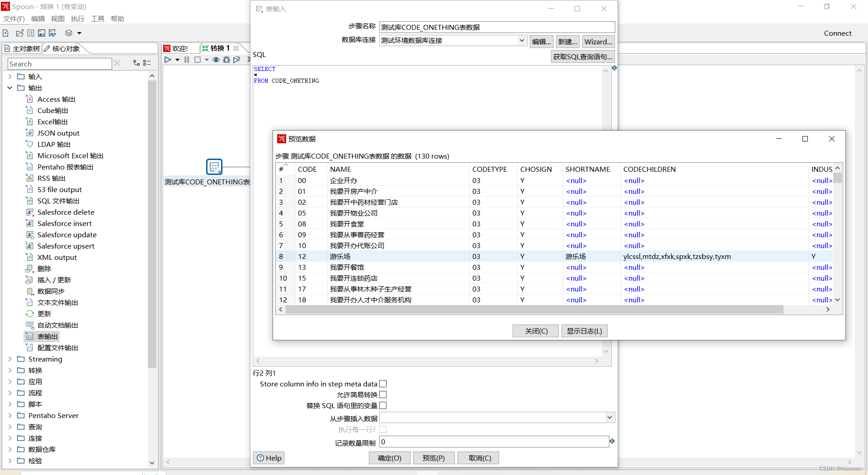Open the 视图 menu

click(x=58, y=19)
